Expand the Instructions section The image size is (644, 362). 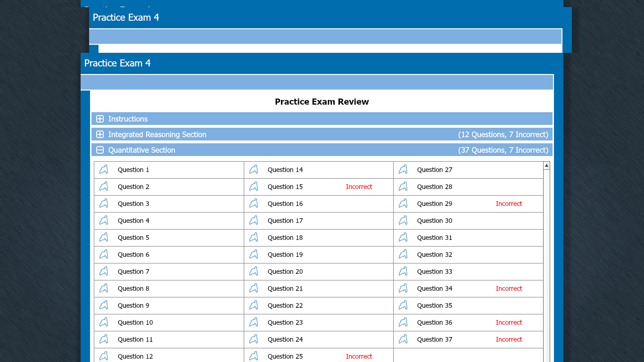(100, 119)
